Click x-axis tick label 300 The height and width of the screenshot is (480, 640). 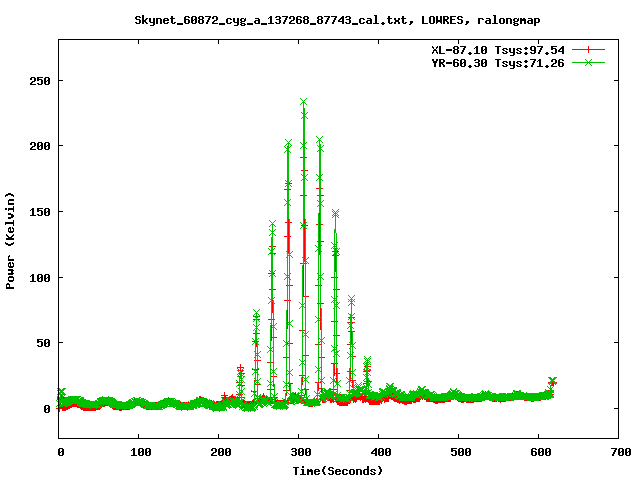click(301, 452)
